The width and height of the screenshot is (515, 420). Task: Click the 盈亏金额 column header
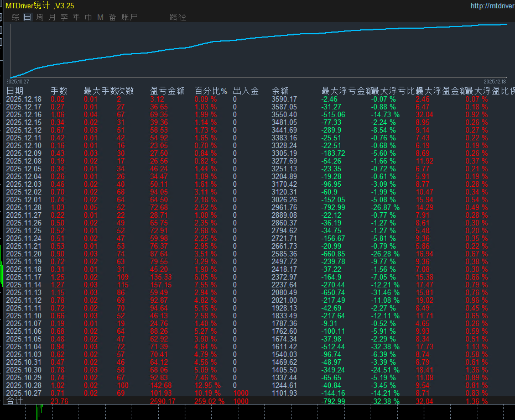(168, 91)
